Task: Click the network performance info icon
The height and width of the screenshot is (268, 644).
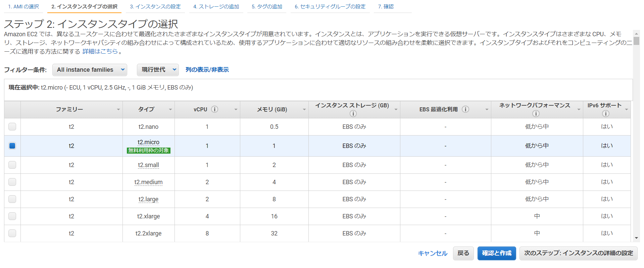Action: [536, 114]
